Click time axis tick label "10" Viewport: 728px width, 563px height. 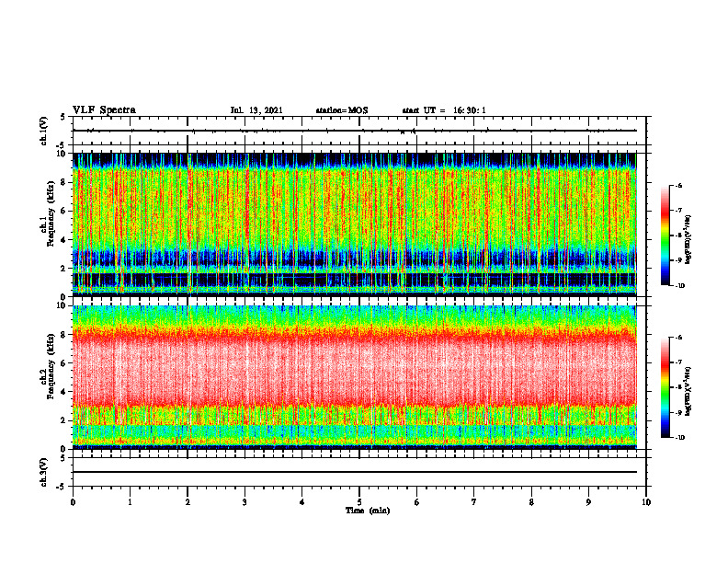coord(646,502)
